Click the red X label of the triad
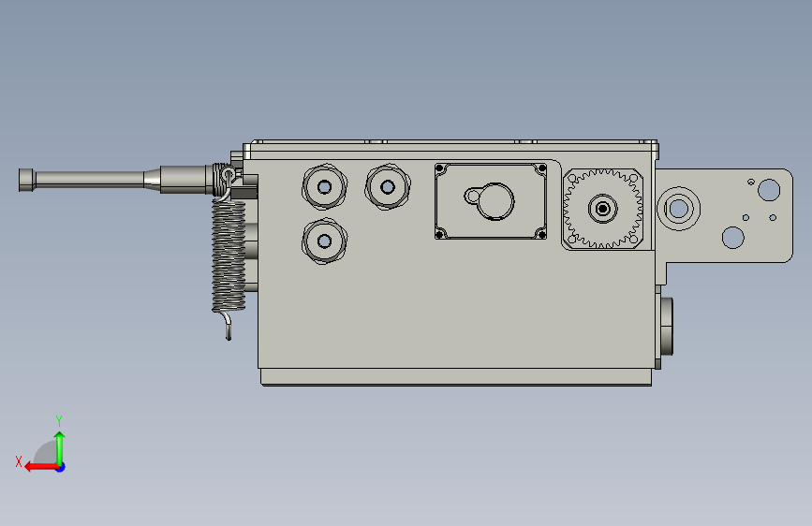Viewport: 812px width, 526px height. [x=19, y=461]
